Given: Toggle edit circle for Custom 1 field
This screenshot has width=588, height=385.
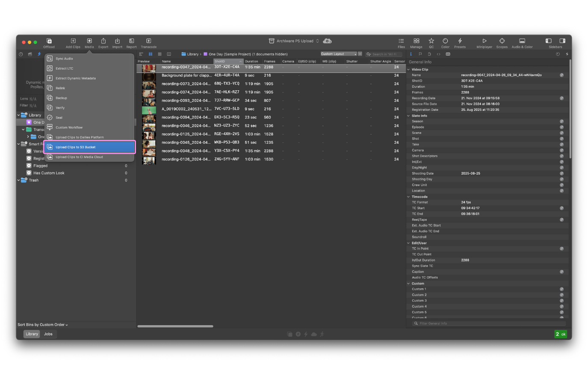Looking at the screenshot, I should [561, 289].
